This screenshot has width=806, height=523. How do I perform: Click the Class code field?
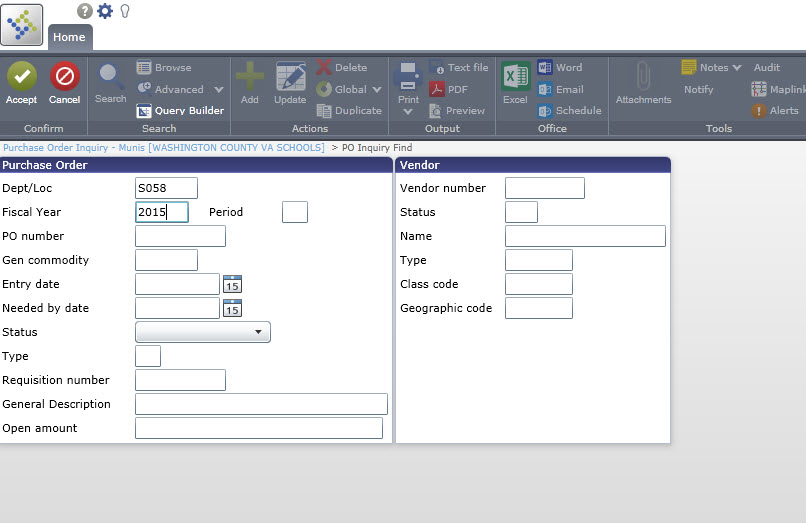(539, 284)
